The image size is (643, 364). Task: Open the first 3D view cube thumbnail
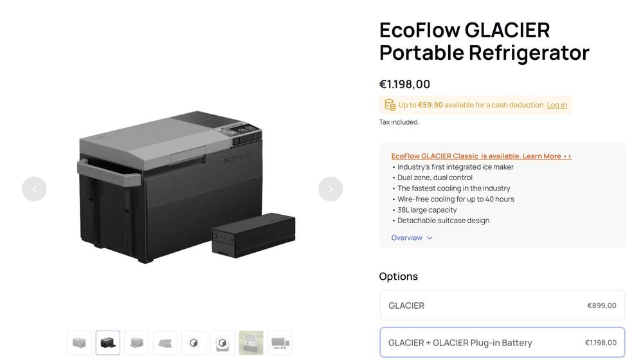pos(194,343)
